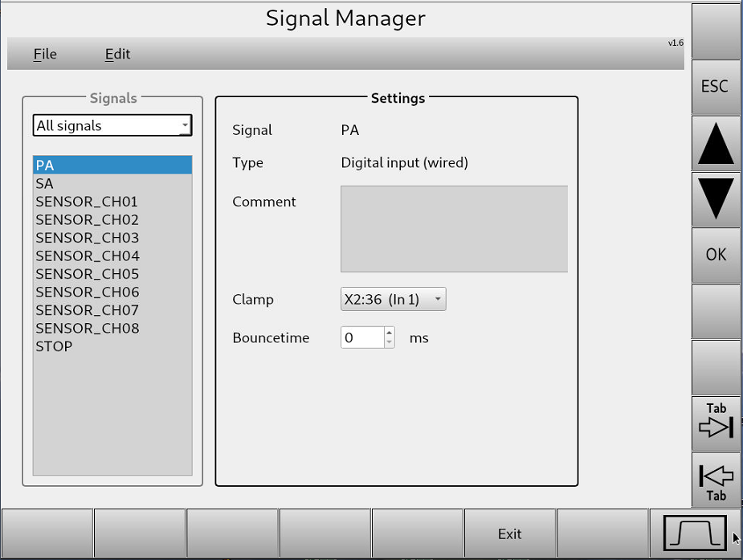Select the backward Tab key icon
This screenshot has height=560, width=743.
[714, 480]
